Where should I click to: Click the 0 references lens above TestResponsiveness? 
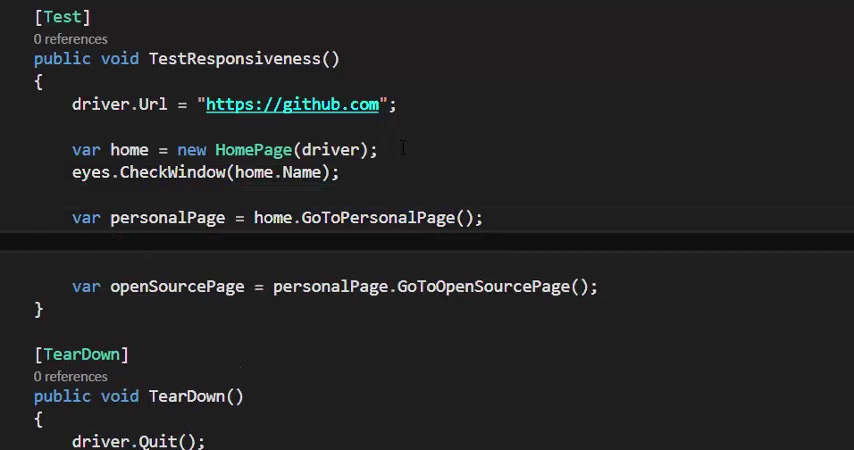(x=70, y=39)
